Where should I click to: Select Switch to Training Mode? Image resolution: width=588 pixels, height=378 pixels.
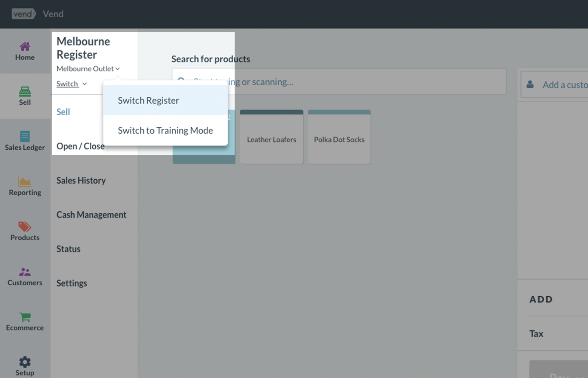pos(165,130)
